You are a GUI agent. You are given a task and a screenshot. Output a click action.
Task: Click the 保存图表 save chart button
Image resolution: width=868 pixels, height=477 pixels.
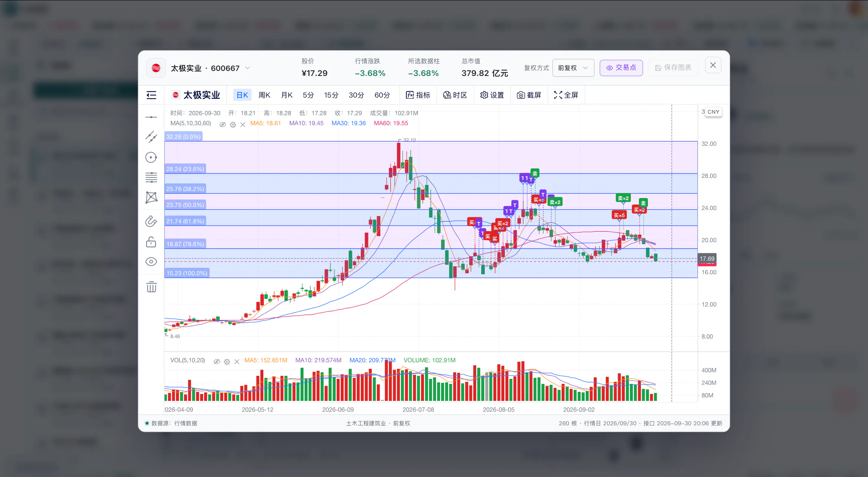click(x=673, y=68)
